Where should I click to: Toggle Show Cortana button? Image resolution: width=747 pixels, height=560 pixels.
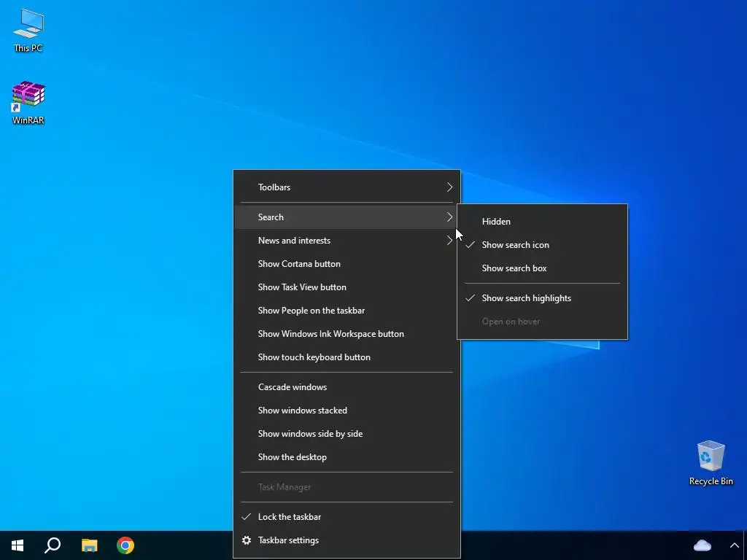click(347, 264)
